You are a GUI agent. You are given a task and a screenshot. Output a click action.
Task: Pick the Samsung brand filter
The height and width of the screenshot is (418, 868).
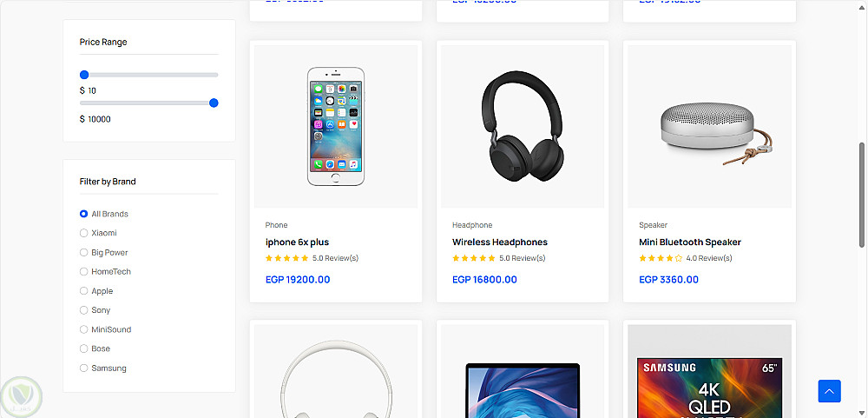point(84,368)
